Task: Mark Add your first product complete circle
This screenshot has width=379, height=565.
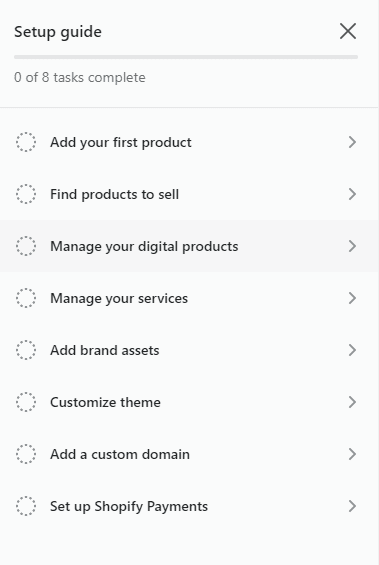Action: coord(26,142)
